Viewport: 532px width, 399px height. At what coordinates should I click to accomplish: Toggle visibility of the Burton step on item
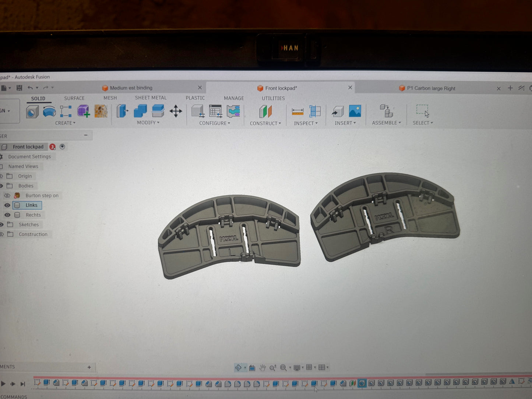click(x=7, y=195)
